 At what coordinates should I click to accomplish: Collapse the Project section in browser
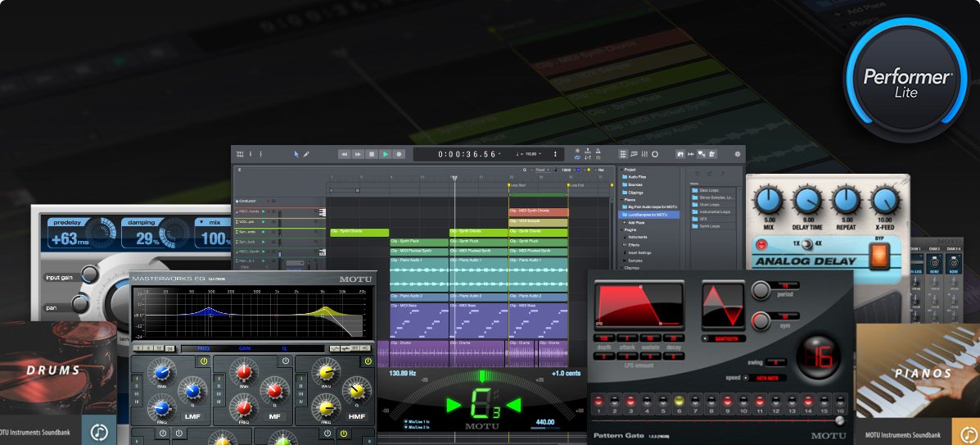621,170
